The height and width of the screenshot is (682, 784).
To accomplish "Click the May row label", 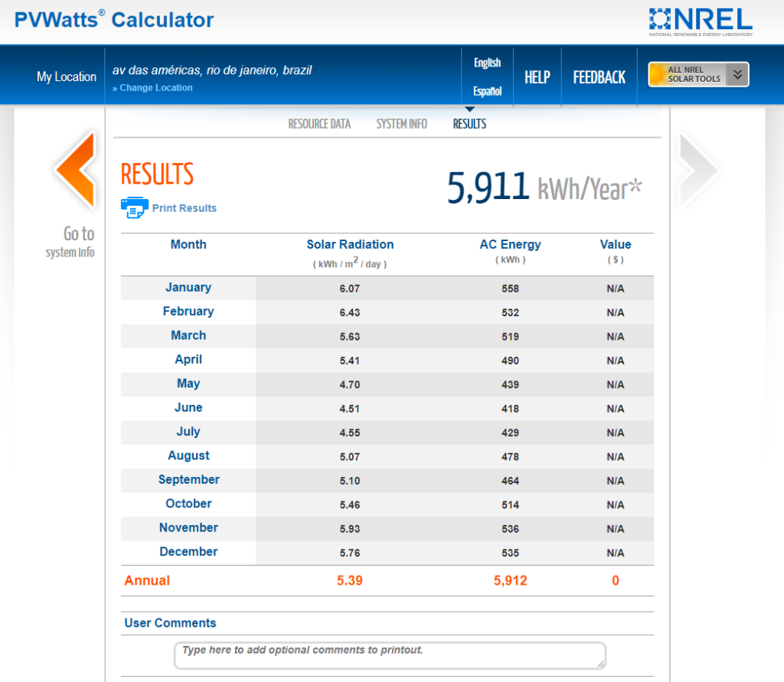I will 188,383.
